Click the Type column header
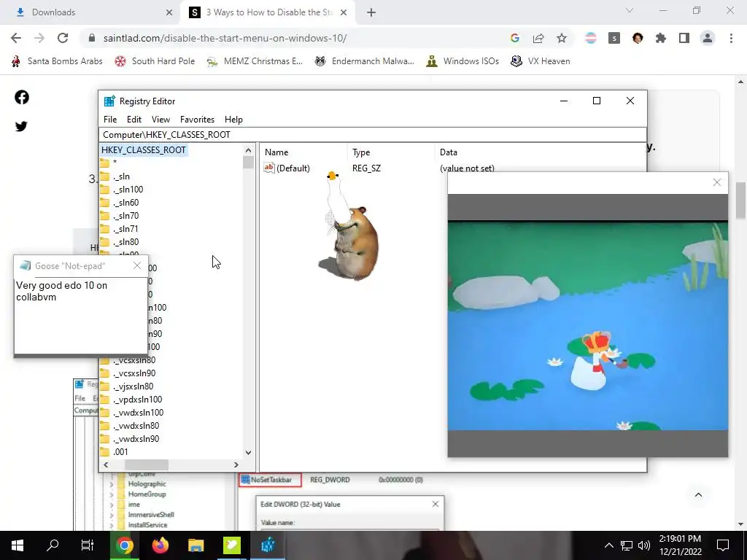 [391, 152]
